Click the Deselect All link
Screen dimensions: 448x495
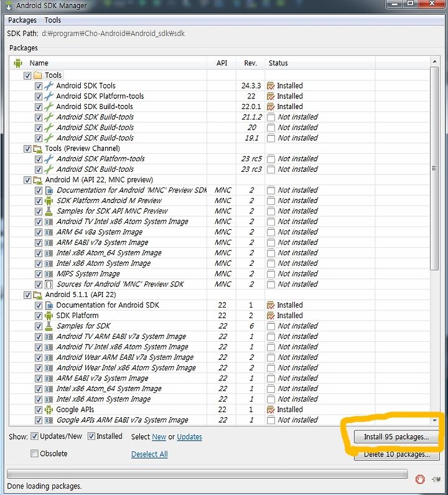(x=149, y=455)
